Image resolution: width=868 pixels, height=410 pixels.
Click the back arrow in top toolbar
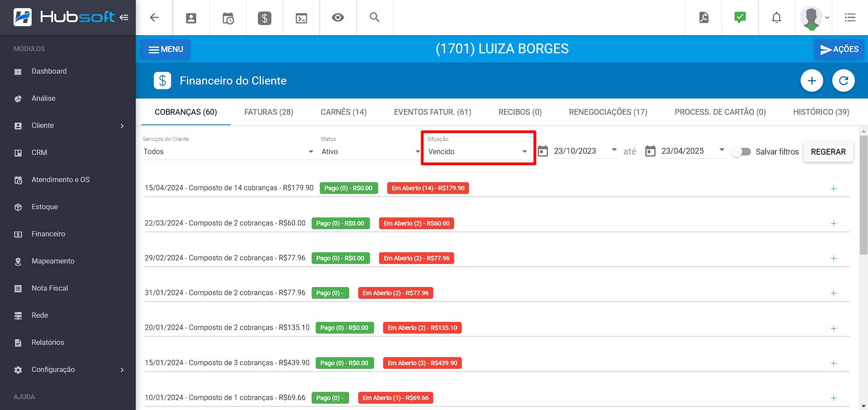[x=154, y=18]
